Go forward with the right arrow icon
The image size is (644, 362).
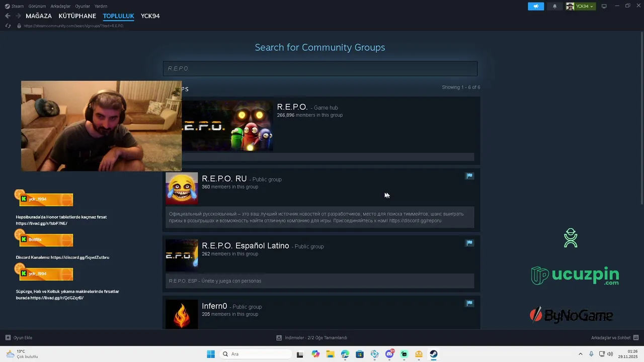(x=18, y=16)
